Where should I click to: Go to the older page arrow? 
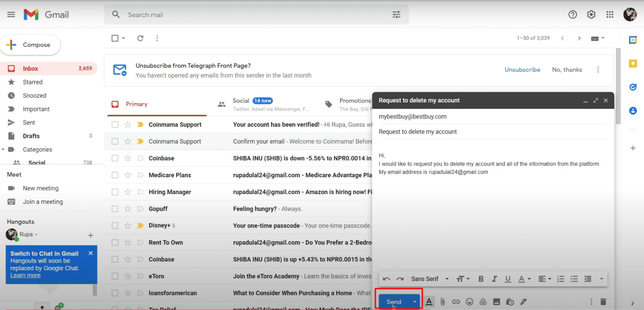click(579, 38)
